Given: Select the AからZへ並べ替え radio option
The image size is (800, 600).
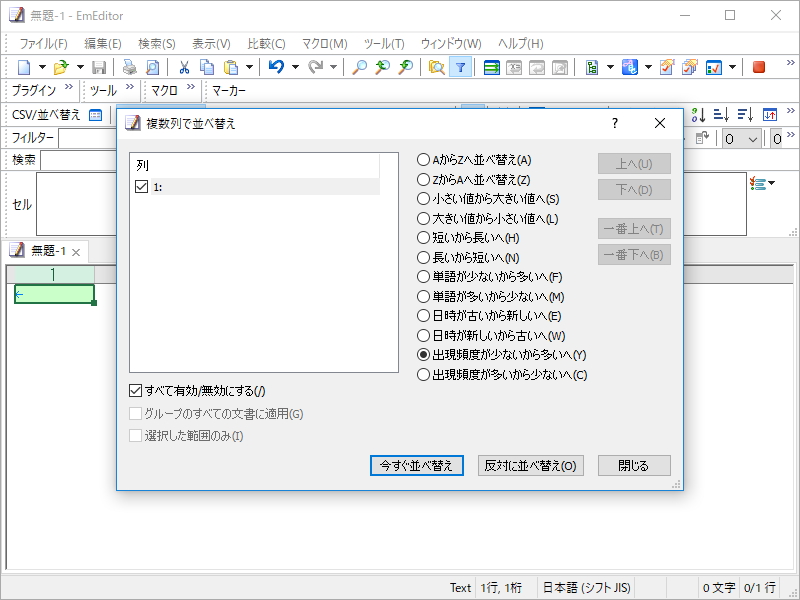Looking at the screenshot, I should 424,159.
